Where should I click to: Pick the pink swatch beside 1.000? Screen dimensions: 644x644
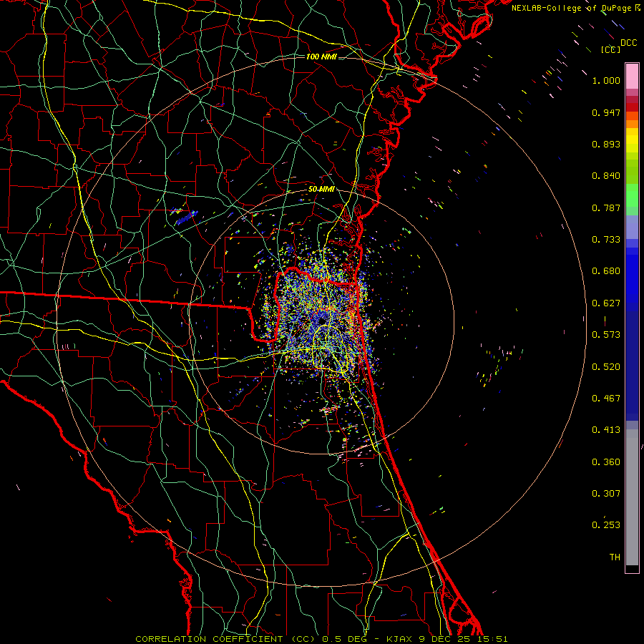click(x=632, y=77)
